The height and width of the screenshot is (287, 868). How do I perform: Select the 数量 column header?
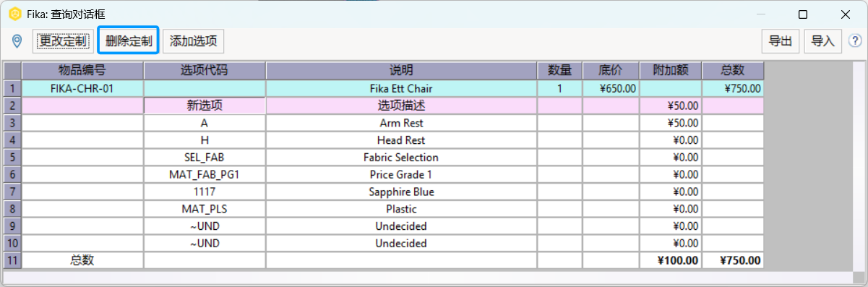(559, 71)
